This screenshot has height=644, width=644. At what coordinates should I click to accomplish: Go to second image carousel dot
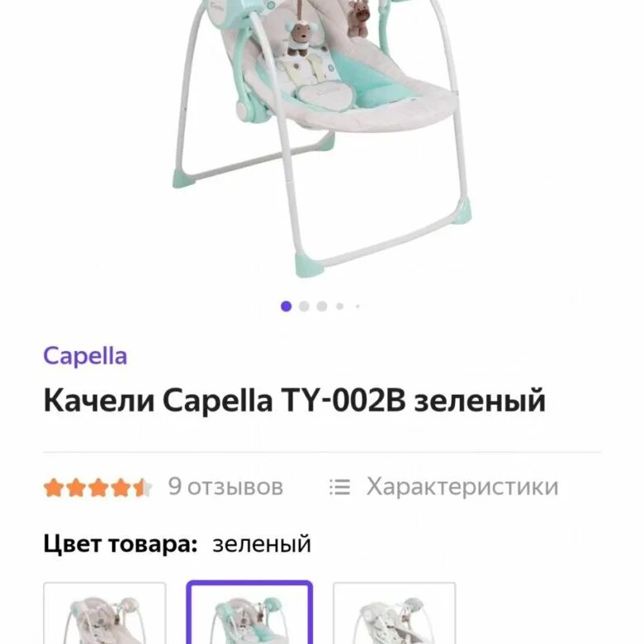(304, 306)
